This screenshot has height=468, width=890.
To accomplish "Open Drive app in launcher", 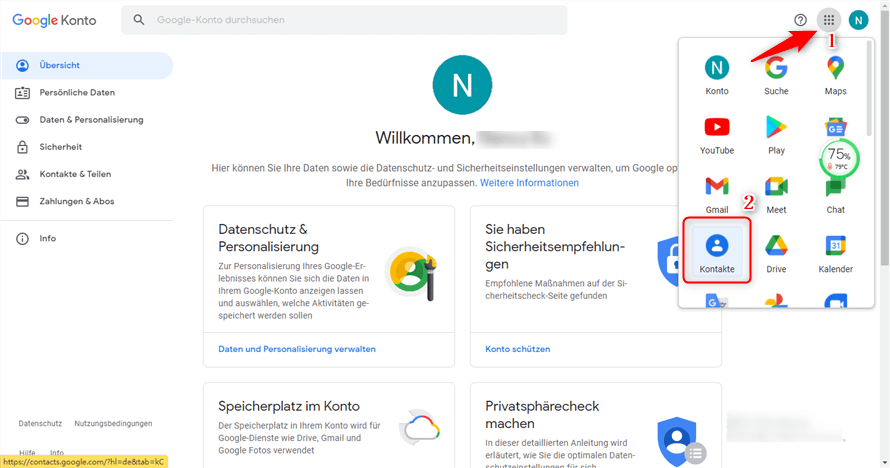I will point(776,254).
